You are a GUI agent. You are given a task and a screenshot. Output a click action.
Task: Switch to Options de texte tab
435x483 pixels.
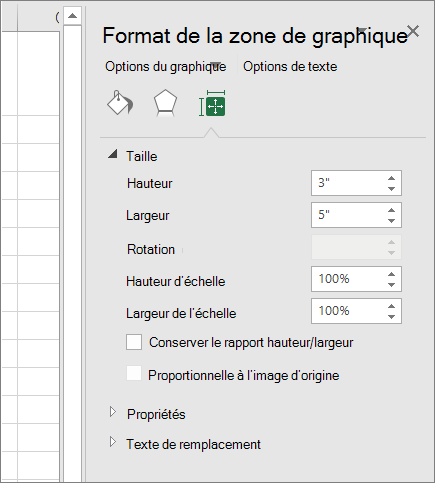click(x=290, y=67)
